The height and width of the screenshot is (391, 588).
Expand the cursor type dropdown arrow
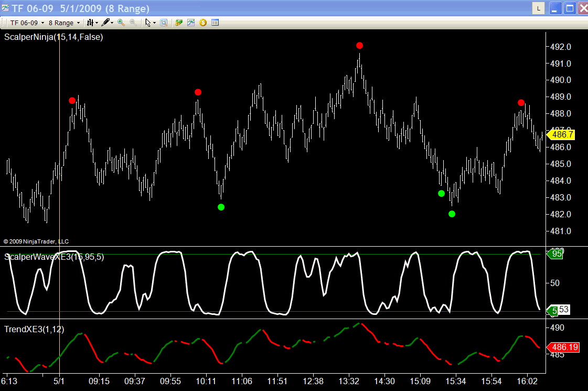click(x=155, y=23)
